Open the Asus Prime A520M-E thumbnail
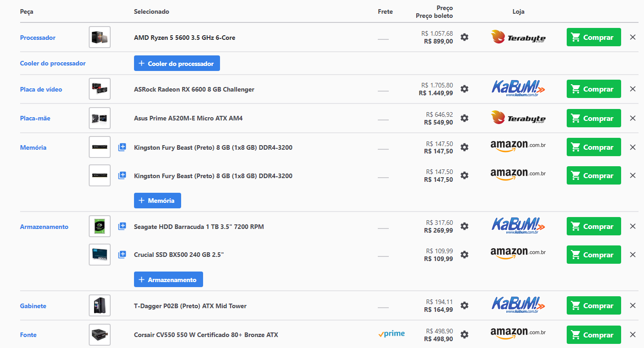644x348 pixels. [100, 118]
